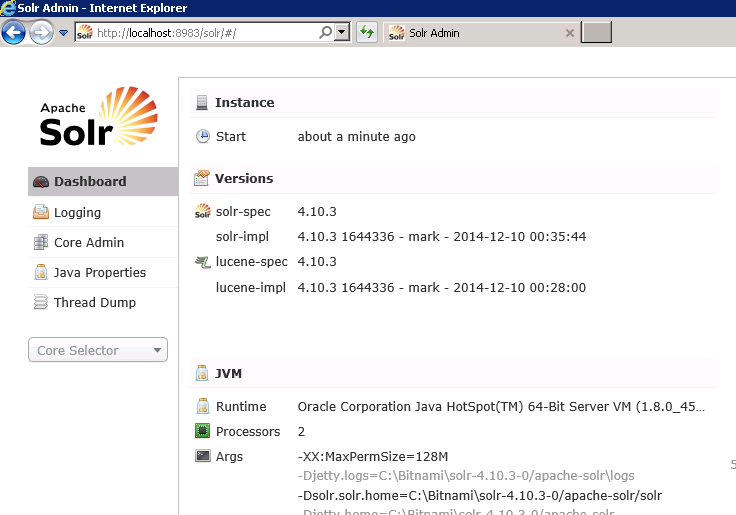Viewport: 736px width, 515px height.
Task: Click the -Dsolr.solr.home argument line
Action: click(480, 495)
